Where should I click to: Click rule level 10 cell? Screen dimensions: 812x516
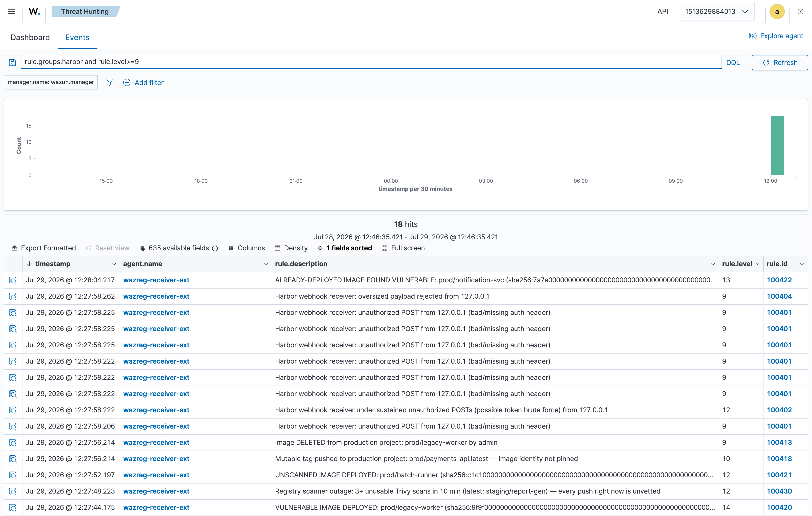coord(741,458)
